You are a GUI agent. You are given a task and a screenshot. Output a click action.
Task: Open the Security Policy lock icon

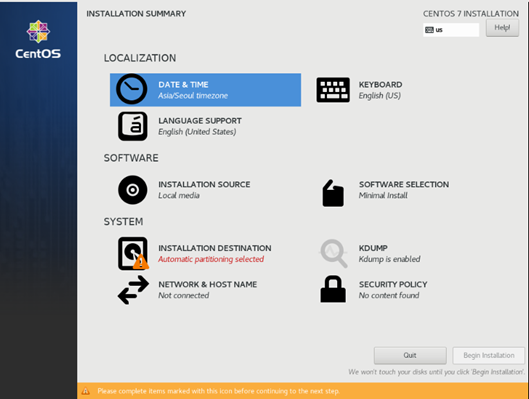(333, 289)
